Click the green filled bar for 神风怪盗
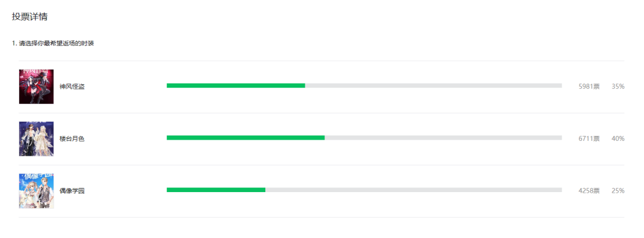Viewport: 644px width, 238px height. pos(236,85)
